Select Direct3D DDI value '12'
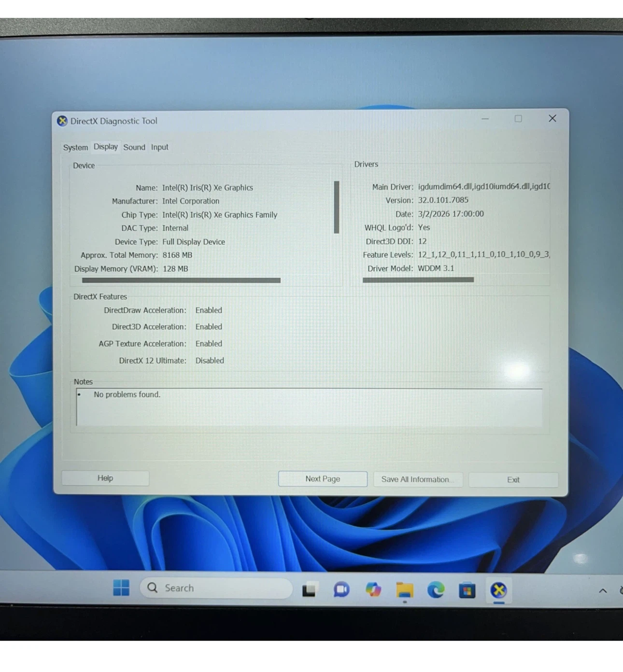The height and width of the screenshot is (672, 623). click(423, 241)
